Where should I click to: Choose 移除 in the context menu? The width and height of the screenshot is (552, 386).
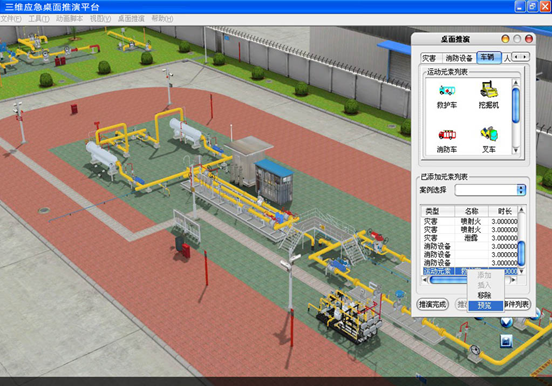(485, 295)
